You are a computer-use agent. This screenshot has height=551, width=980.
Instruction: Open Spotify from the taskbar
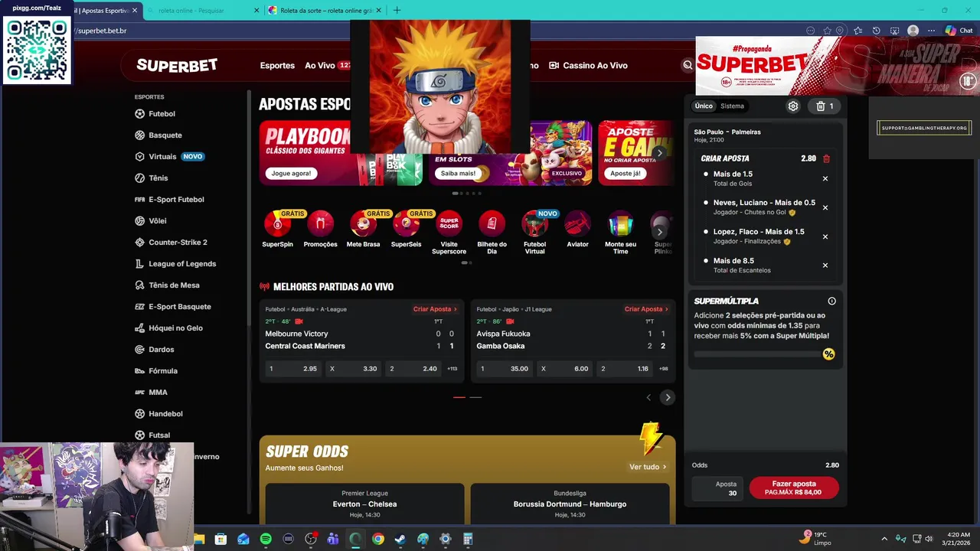266,539
